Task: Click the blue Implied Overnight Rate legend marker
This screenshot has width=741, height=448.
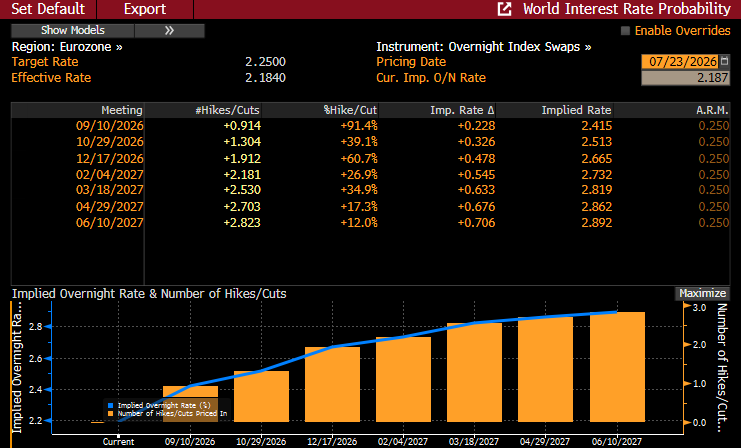Action: click(x=111, y=405)
